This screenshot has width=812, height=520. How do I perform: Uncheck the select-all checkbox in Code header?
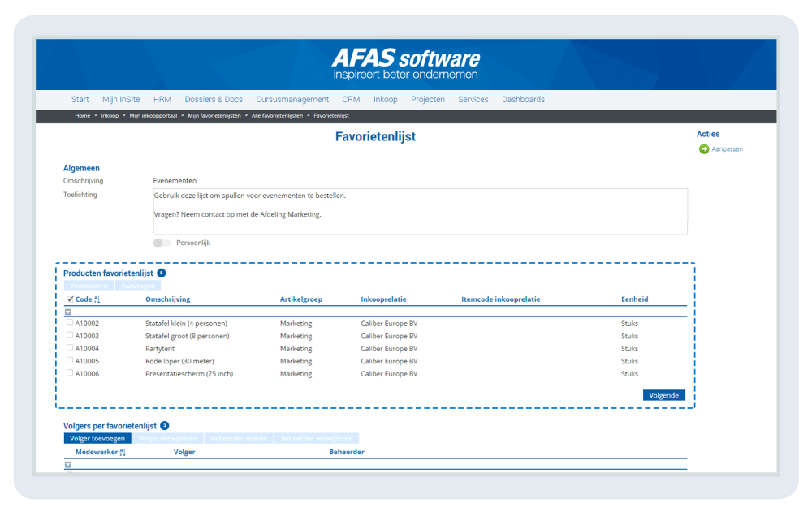tap(70, 299)
